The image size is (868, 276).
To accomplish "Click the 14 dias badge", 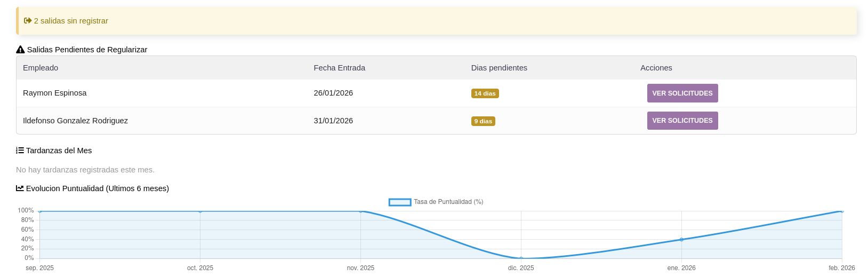I will click(485, 93).
